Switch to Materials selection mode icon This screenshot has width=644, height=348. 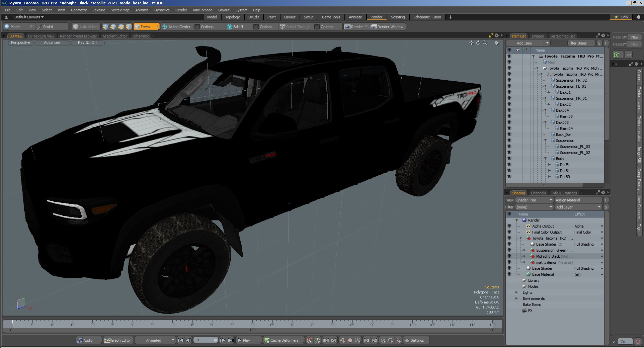(x=129, y=27)
